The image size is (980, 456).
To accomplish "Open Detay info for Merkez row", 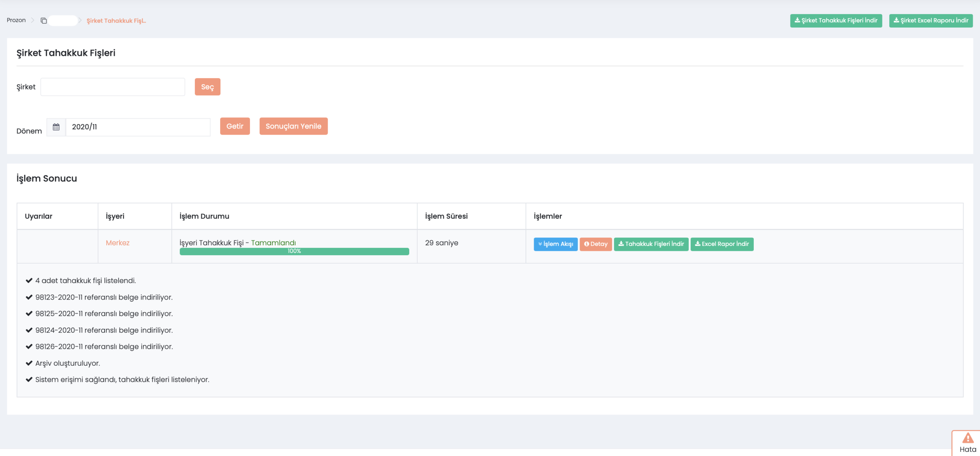I will [596, 244].
